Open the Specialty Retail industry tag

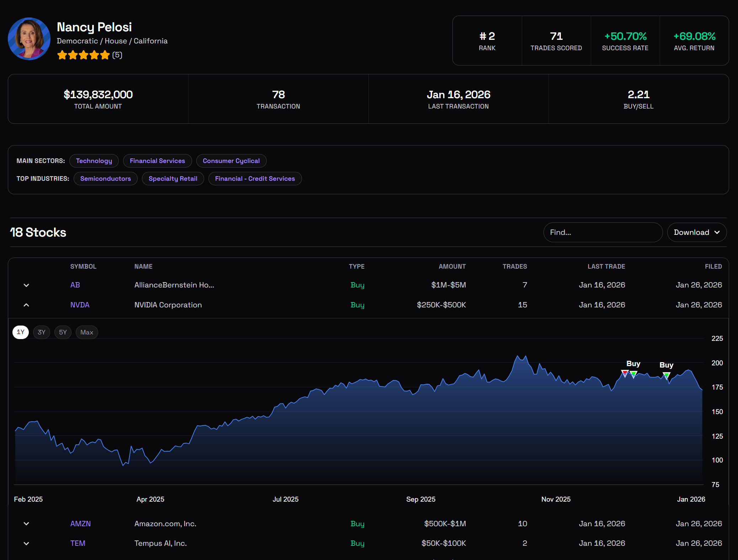173,179
